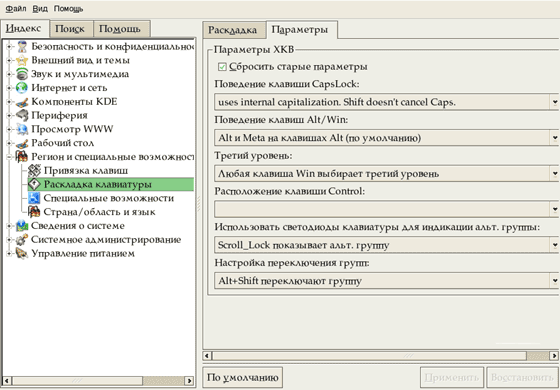Image resolution: width=560 pixels, height=390 pixels.
Task: Click the Периферия icon
Action: (x=22, y=116)
